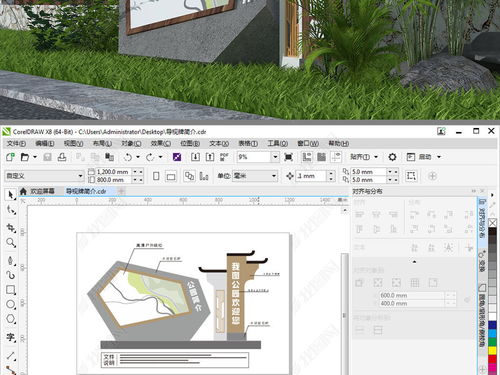Toggle apply layout to All Pages
This screenshot has width=500, height=375.
tap(189, 176)
